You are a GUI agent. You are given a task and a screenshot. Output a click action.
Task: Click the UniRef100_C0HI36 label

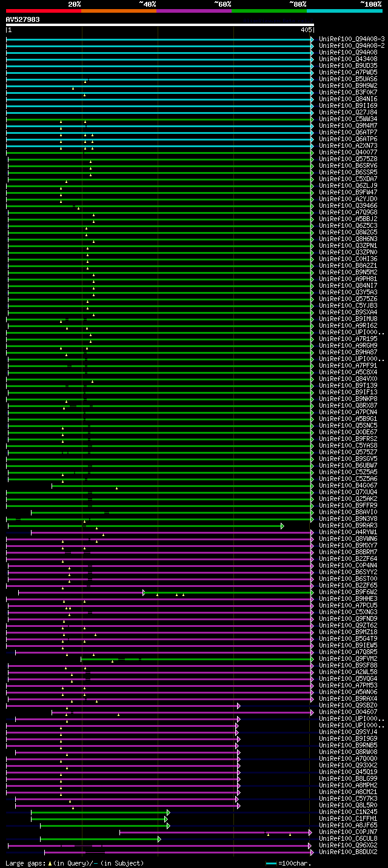point(348,259)
